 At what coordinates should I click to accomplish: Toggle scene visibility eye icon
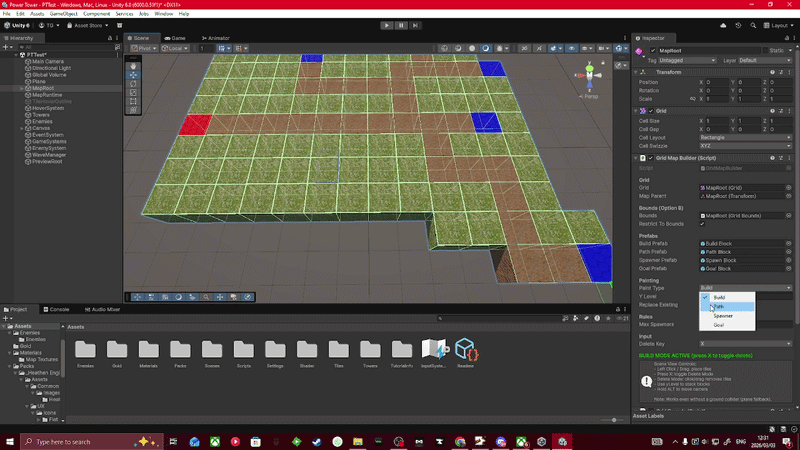[571, 48]
